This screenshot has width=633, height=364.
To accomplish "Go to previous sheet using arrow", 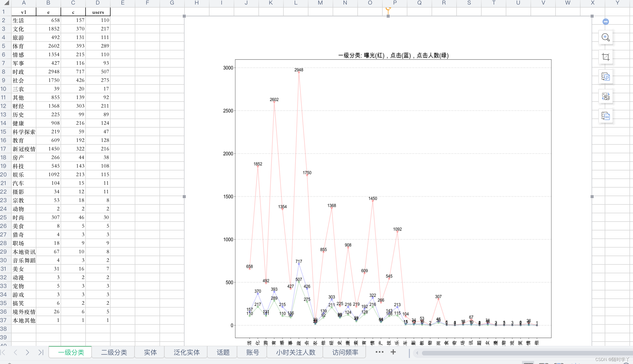I will pyautogui.click(x=15, y=352).
